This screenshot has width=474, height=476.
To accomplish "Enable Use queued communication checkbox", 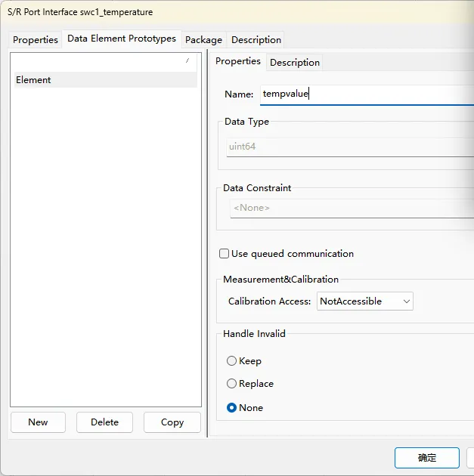I will click(x=225, y=254).
